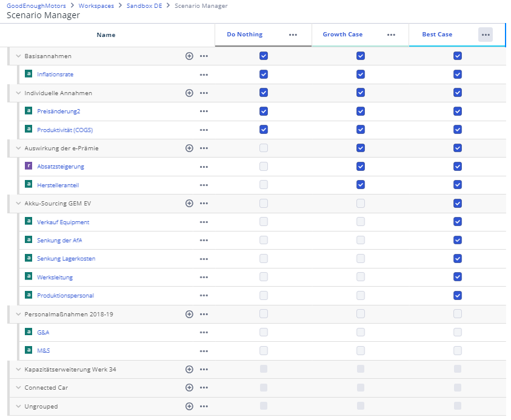Enable Verkauf Equipment in Growth Case
511x420 pixels.
[361, 222]
